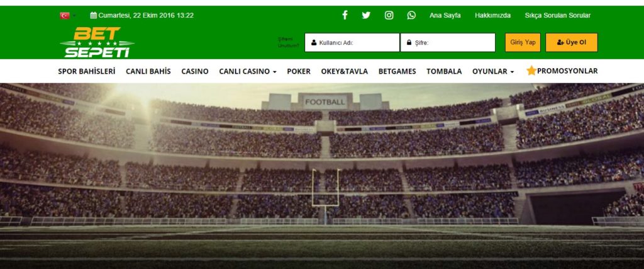
Task: Focus the Şifre password field
Action: click(x=448, y=42)
